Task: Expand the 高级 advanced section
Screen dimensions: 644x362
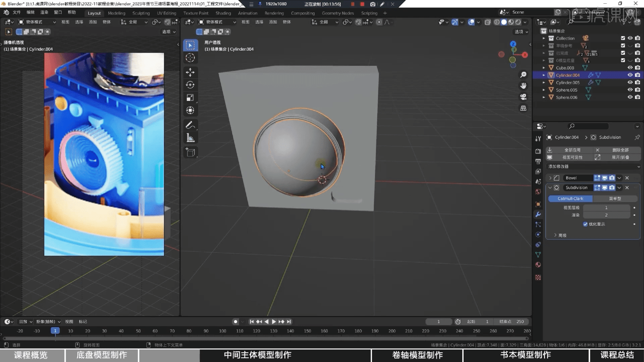Action: point(560,235)
